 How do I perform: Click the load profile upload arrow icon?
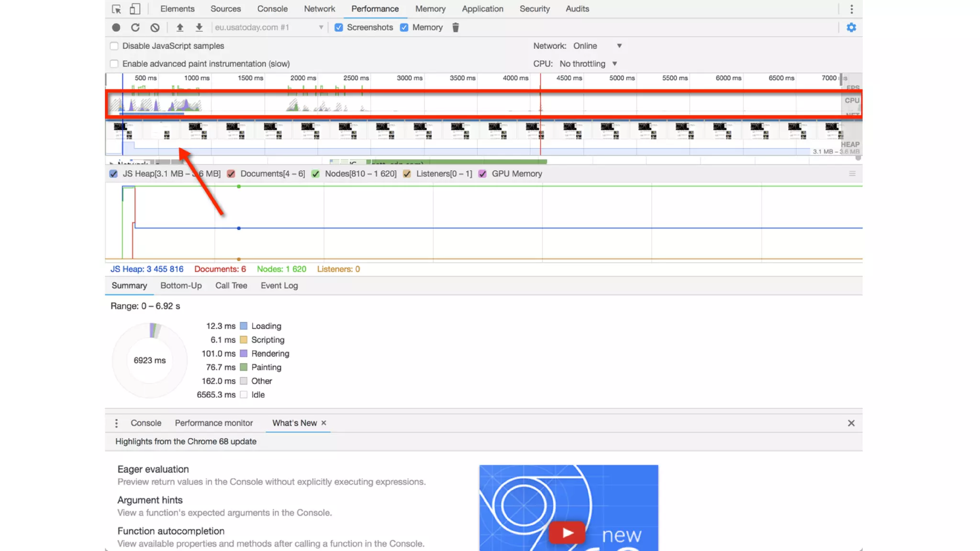180,28
